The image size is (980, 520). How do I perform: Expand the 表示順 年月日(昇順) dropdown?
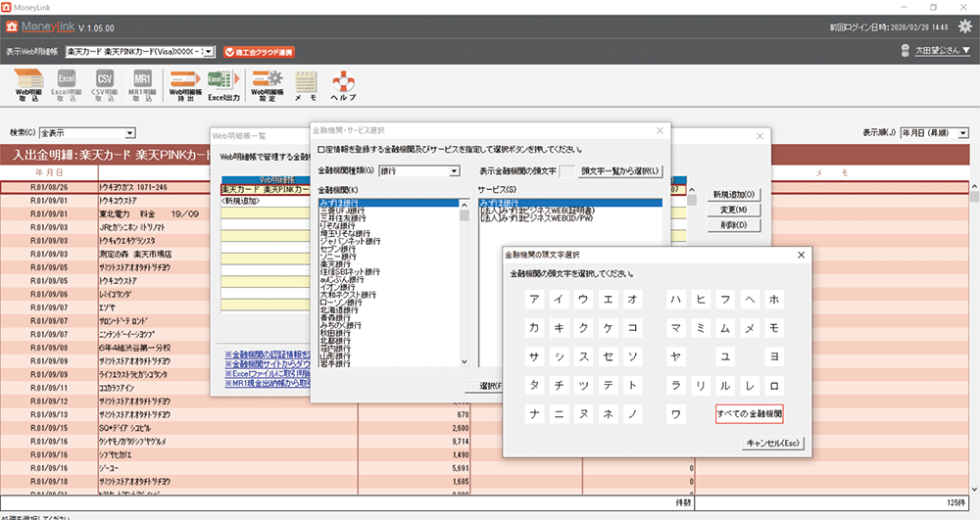[963, 132]
